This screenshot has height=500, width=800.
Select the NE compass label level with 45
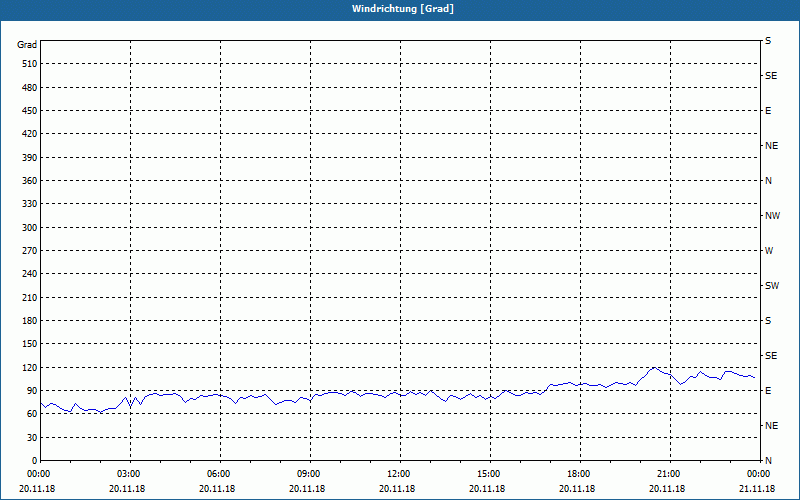tap(771, 426)
